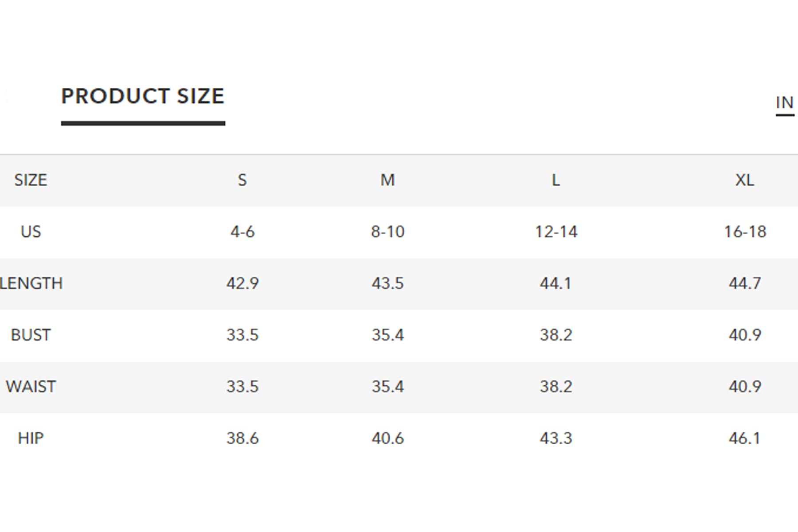Select the US 16-18 size cell
798x532 pixels.
[745, 231]
